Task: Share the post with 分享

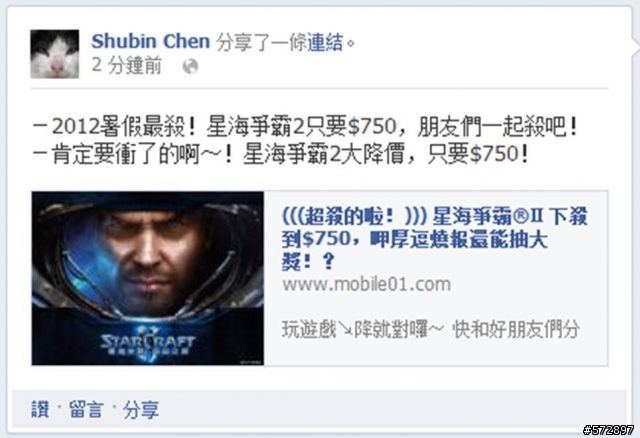Action: click(141, 409)
